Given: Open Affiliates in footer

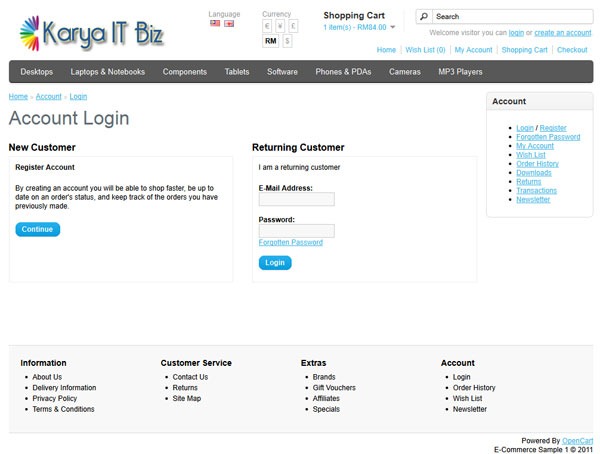Looking at the screenshot, I should pos(326,398).
